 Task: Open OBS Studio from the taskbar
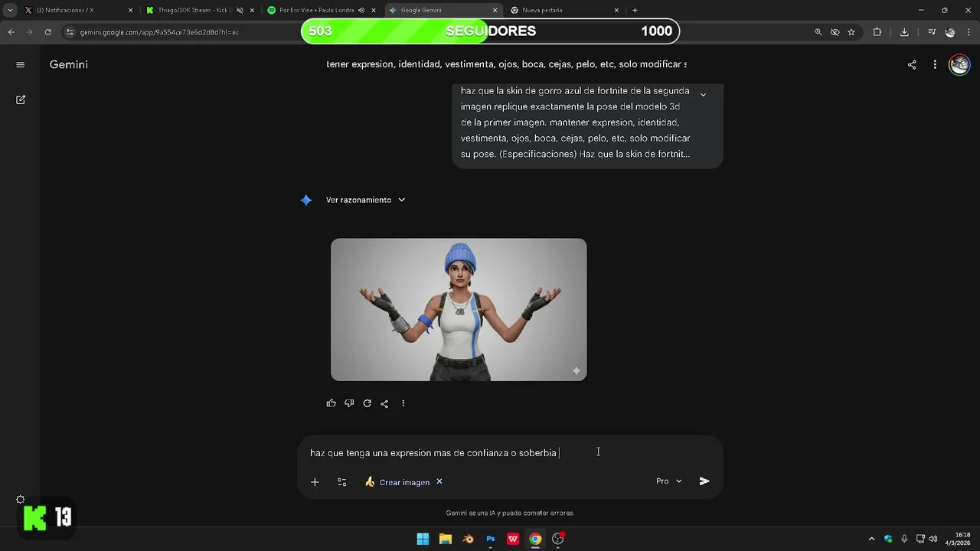(558, 539)
